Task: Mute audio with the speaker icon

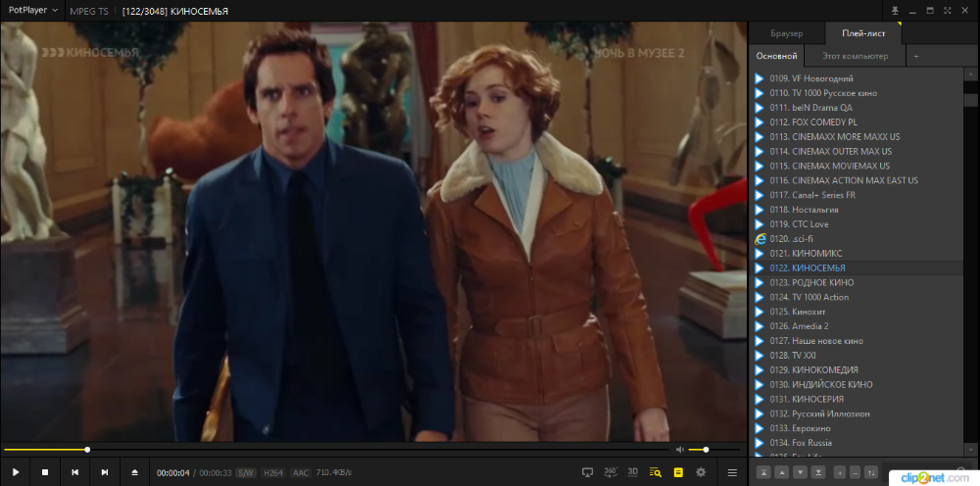Action: 680,450
